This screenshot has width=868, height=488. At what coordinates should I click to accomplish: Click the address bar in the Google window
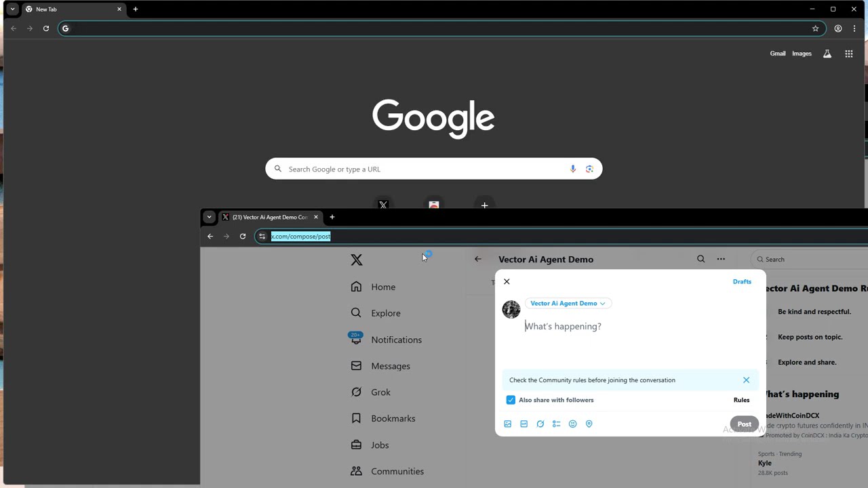coord(441,28)
